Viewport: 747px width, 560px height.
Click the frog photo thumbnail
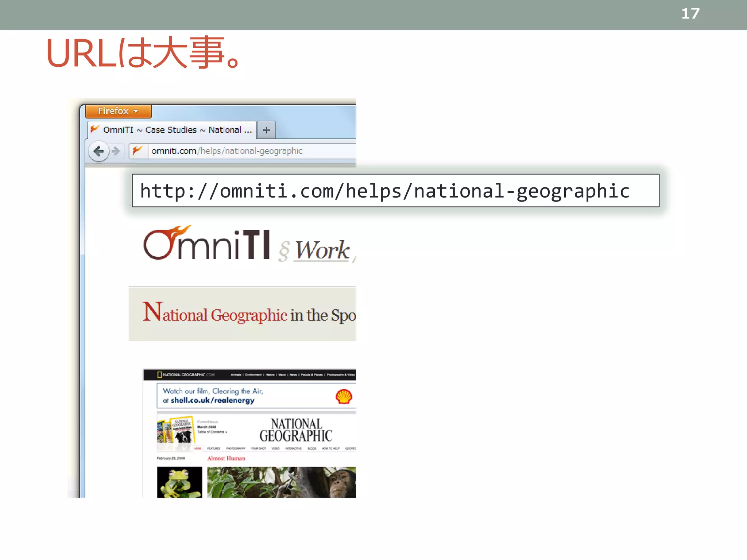tap(179, 482)
